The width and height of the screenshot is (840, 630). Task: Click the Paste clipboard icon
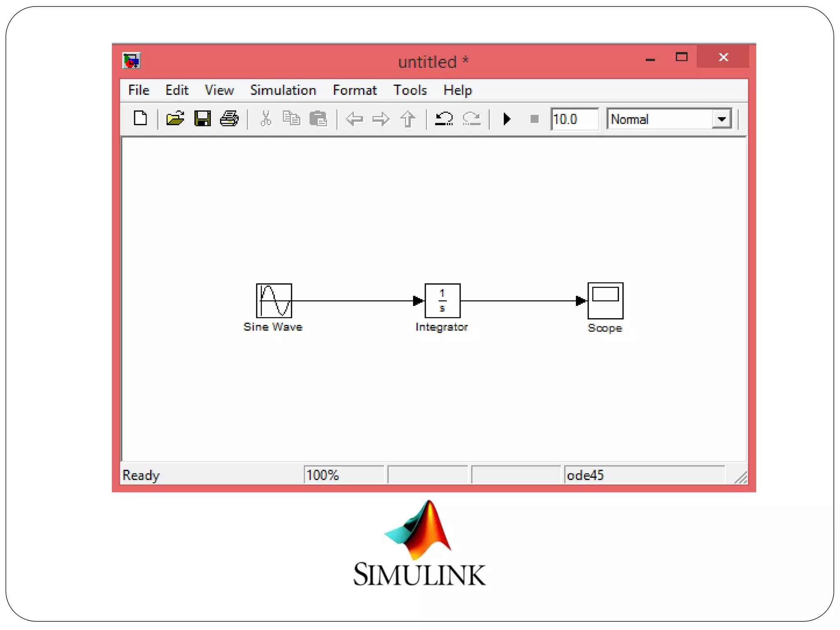coord(318,119)
